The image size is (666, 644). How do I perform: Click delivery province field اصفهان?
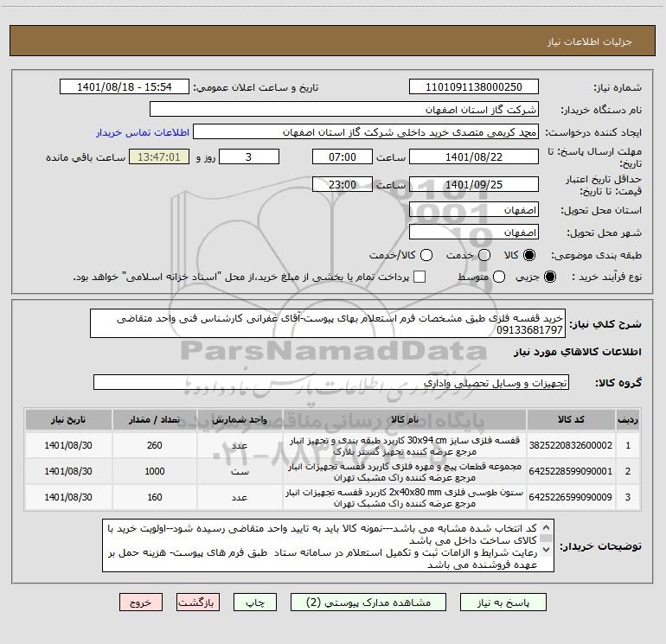click(474, 210)
